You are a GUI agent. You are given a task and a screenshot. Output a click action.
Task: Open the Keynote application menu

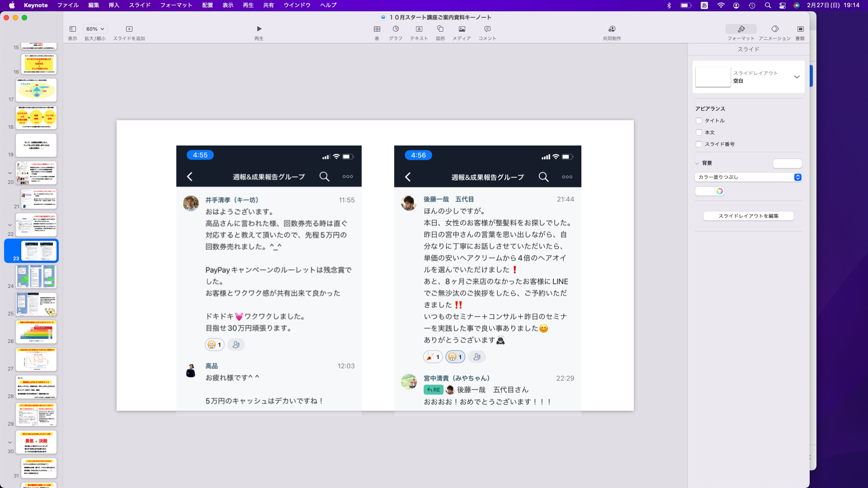36,5
